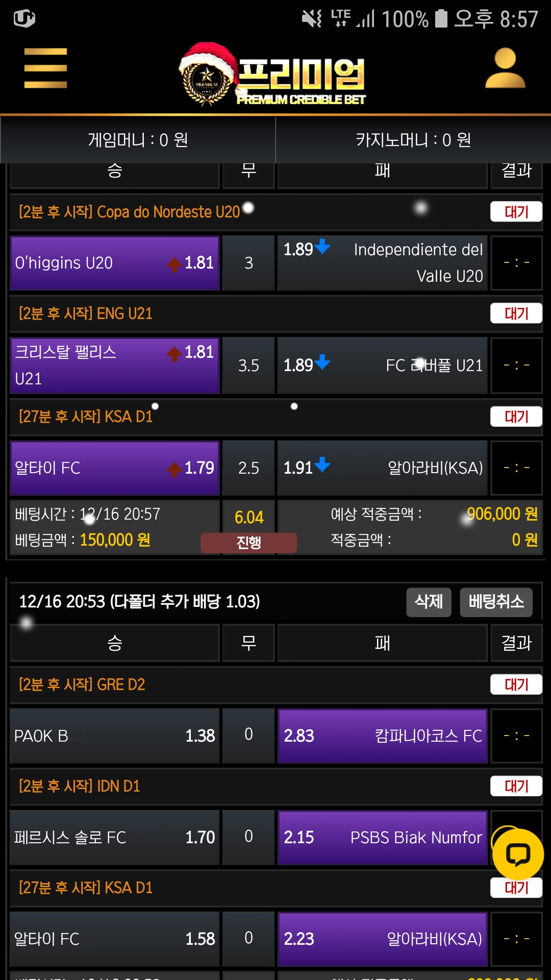Select PSBS Biak Numfor odds 2.15
Image resolution: width=551 pixels, height=980 pixels.
(383, 837)
